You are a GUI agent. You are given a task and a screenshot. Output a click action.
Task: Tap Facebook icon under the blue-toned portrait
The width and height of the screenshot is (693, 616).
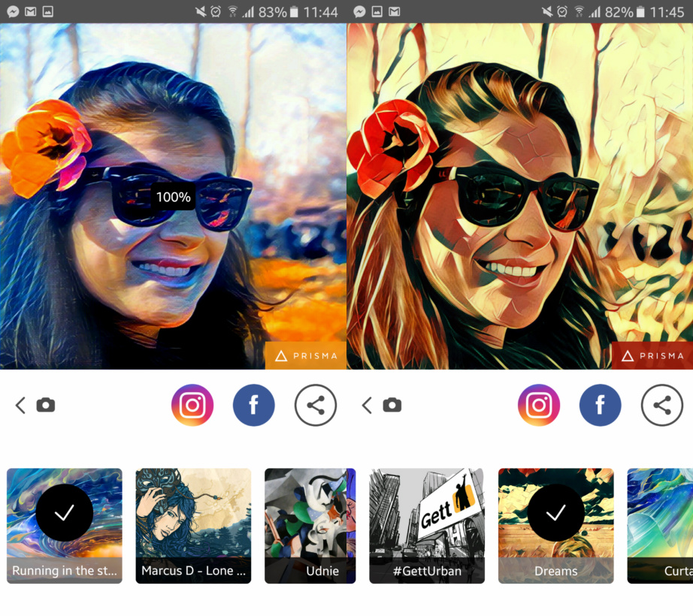(x=254, y=406)
